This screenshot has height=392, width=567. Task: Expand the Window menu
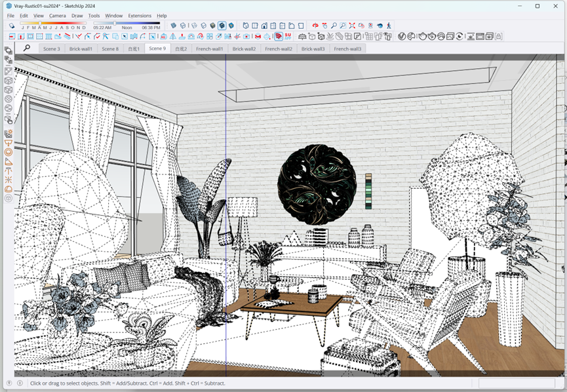113,15
